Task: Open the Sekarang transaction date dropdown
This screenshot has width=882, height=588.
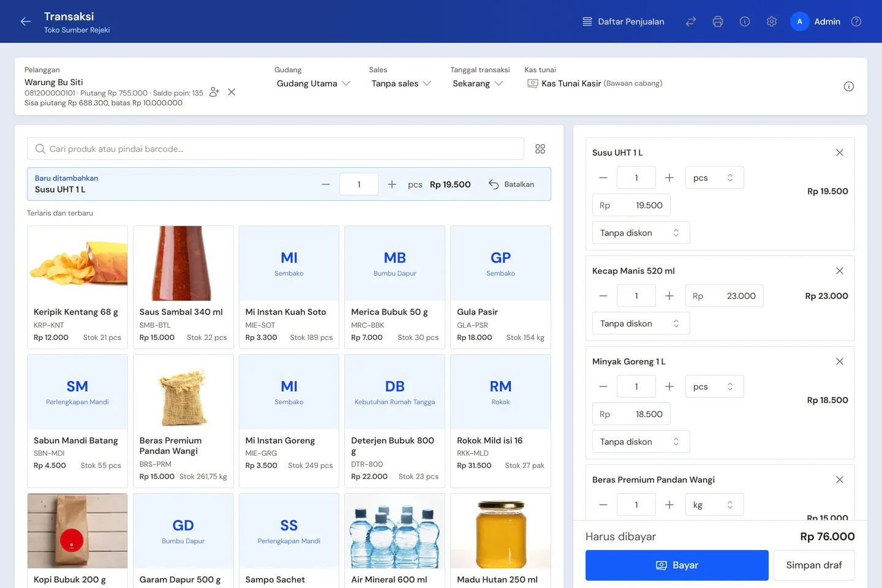Action: coord(478,83)
